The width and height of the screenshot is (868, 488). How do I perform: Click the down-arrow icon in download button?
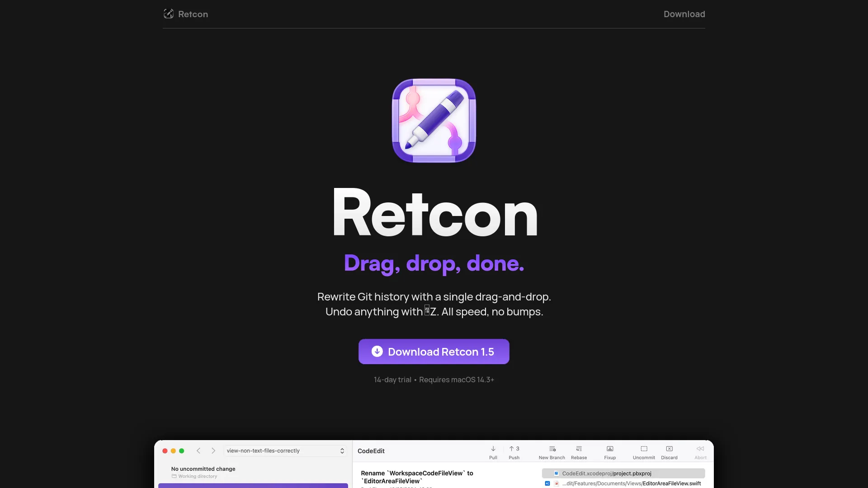(x=377, y=352)
